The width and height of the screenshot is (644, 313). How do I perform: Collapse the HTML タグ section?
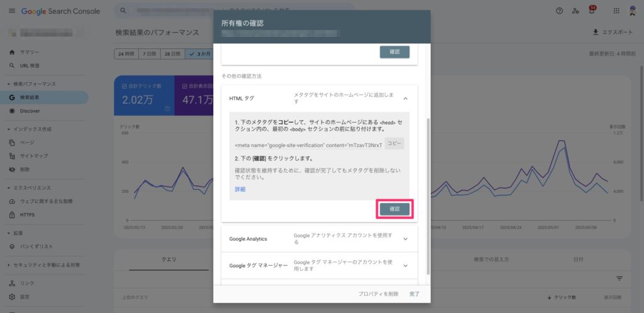(405, 98)
